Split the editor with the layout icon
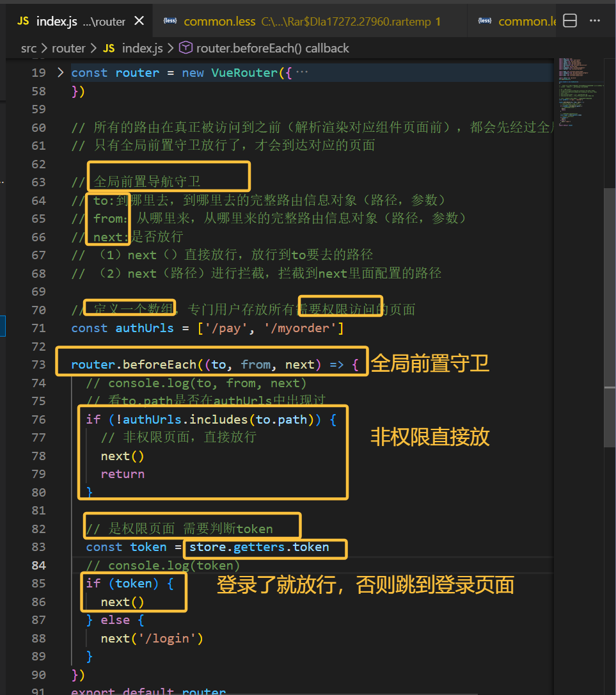The width and height of the screenshot is (616, 695). tap(570, 20)
